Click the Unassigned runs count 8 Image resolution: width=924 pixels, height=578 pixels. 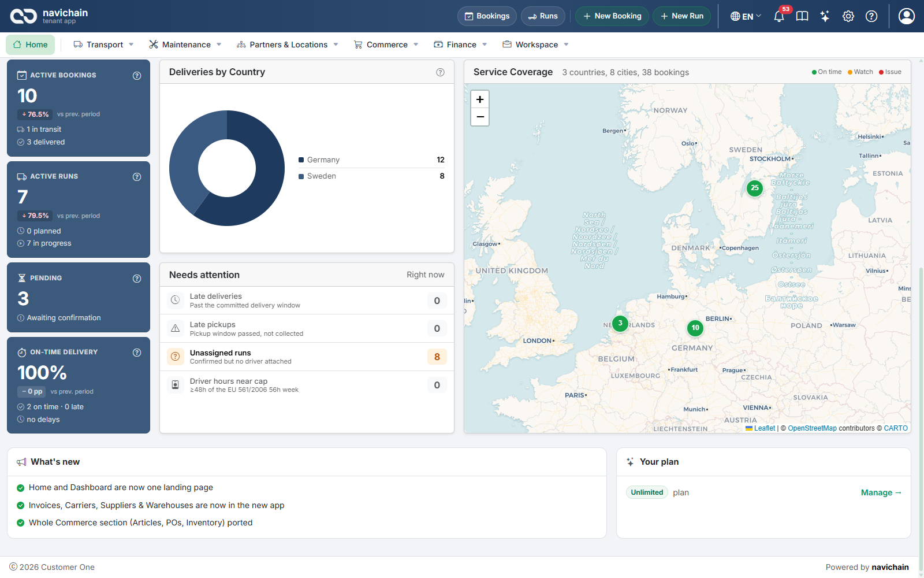[x=437, y=357]
